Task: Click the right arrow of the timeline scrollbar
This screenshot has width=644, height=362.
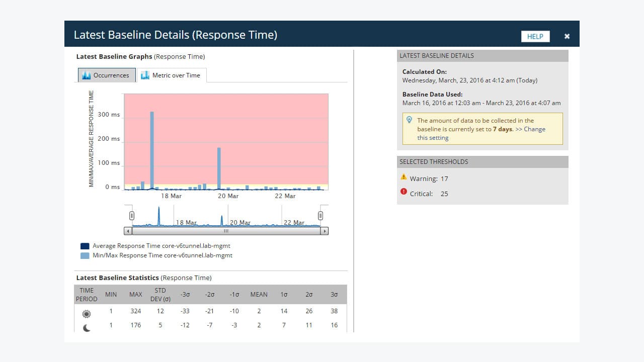Action: [x=325, y=231]
